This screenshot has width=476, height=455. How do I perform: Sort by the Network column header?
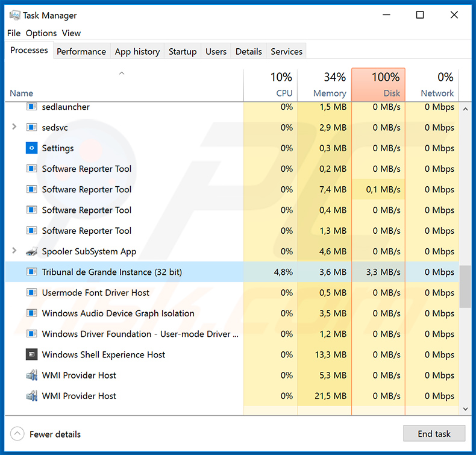pyautogui.click(x=432, y=85)
